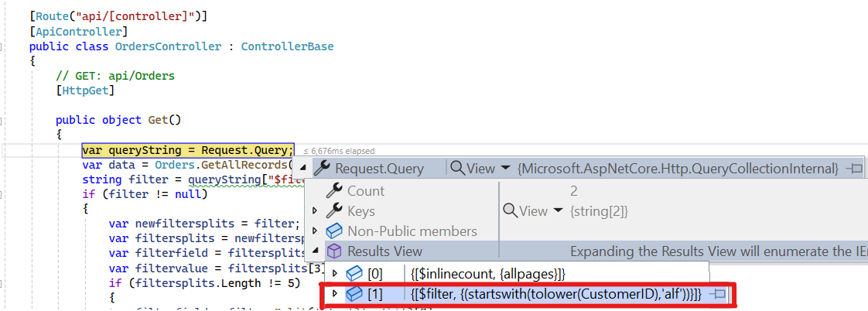
Task: Click the magnifier visualizer icon for Request.Query
Action: pyautogui.click(x=457, y=169)
